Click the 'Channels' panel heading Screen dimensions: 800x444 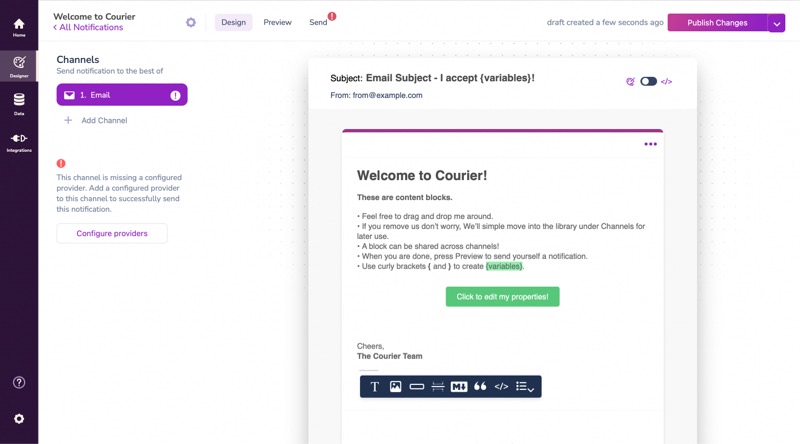pyautogui.click(x=78, y=60)
